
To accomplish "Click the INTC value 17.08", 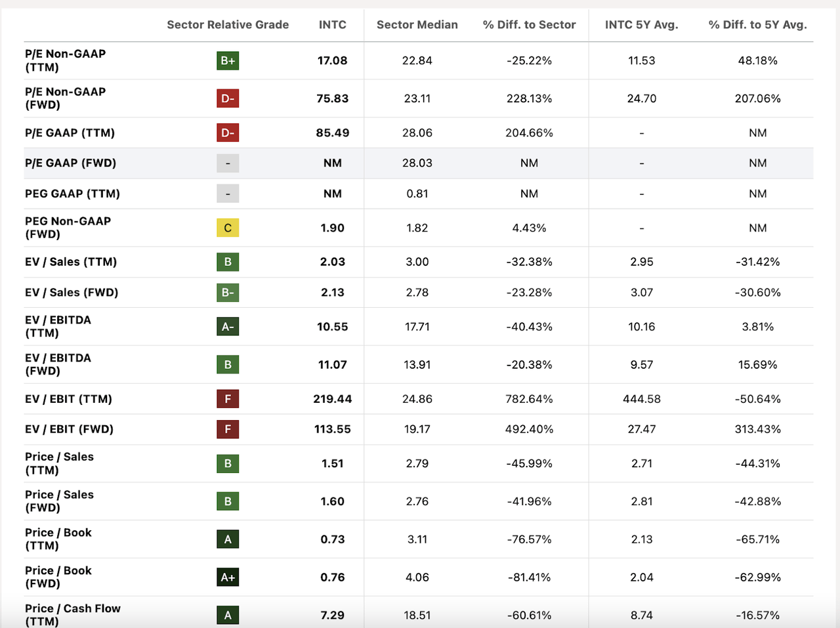I will point(333,60).
